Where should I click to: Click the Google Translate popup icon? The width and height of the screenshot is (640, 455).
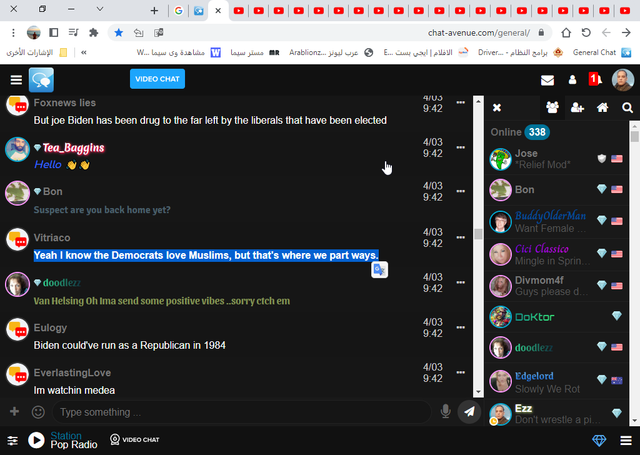pos(379,270)
